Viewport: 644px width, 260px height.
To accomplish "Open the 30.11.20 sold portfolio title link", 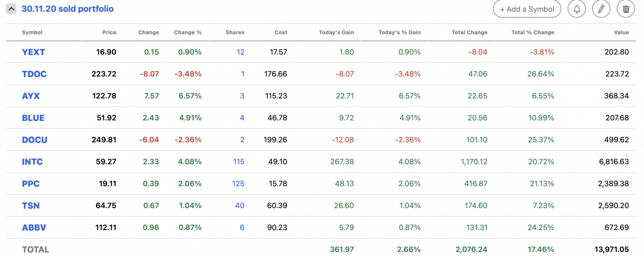I will [67, 9].
